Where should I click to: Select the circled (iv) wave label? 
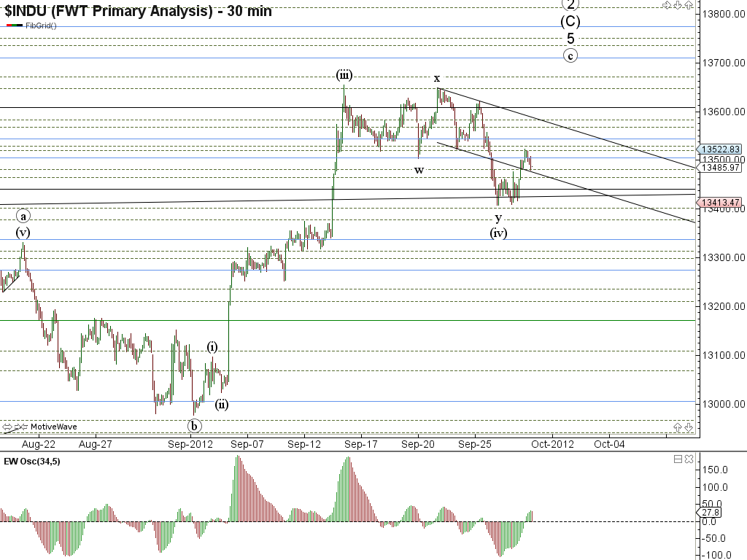(499, 233)
